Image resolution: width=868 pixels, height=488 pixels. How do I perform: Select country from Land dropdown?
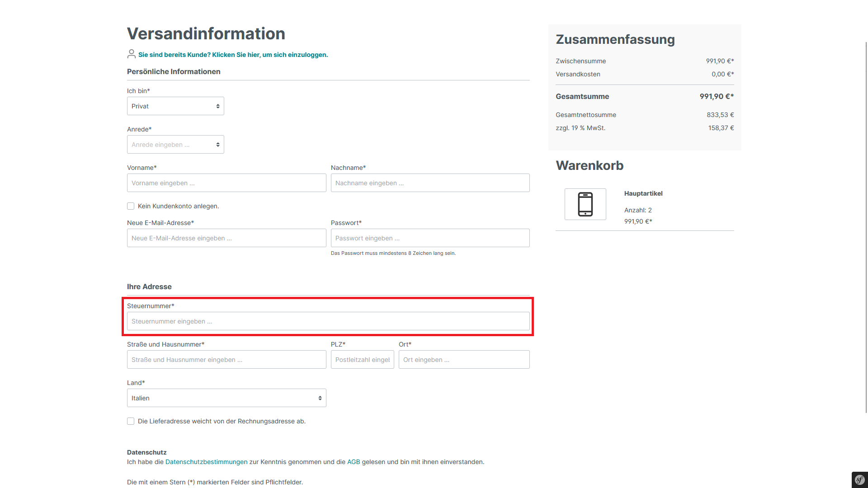pos(226,398)
